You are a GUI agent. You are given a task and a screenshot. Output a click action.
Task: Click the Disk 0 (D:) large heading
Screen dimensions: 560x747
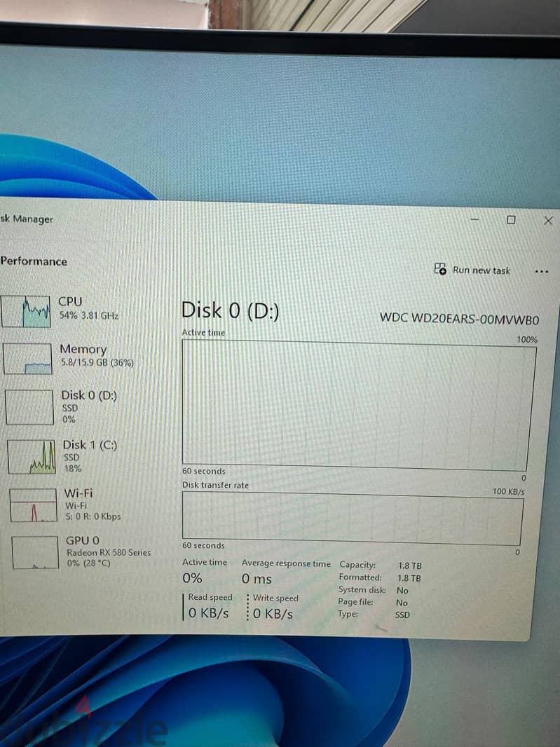(230, 310)
